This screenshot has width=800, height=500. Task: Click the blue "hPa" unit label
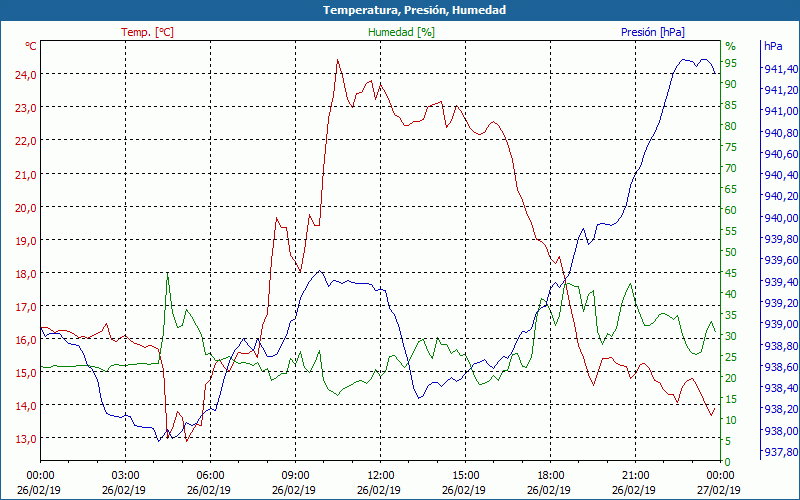coord(773,46)
